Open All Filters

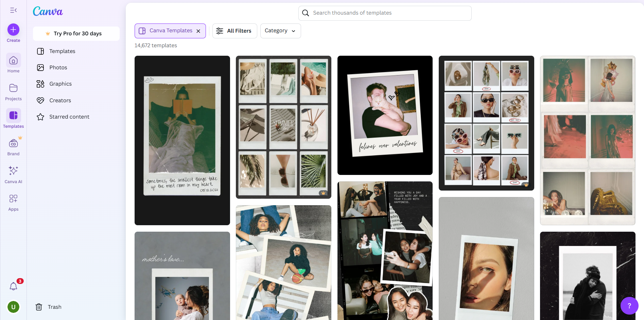[234, 31]
